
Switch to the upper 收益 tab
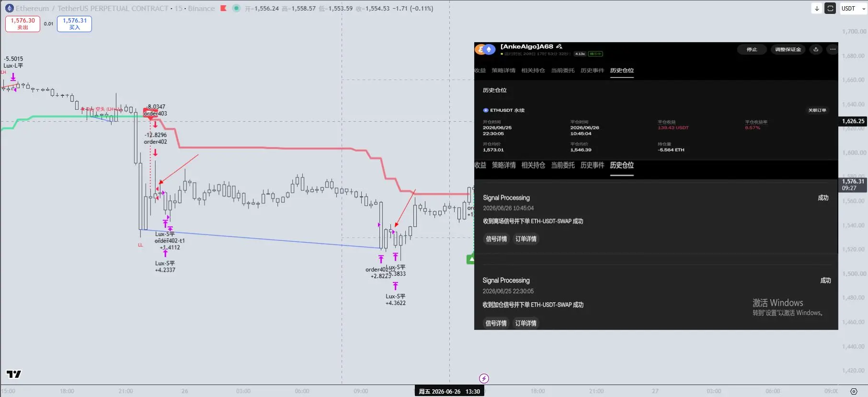[x=480, y=70]
